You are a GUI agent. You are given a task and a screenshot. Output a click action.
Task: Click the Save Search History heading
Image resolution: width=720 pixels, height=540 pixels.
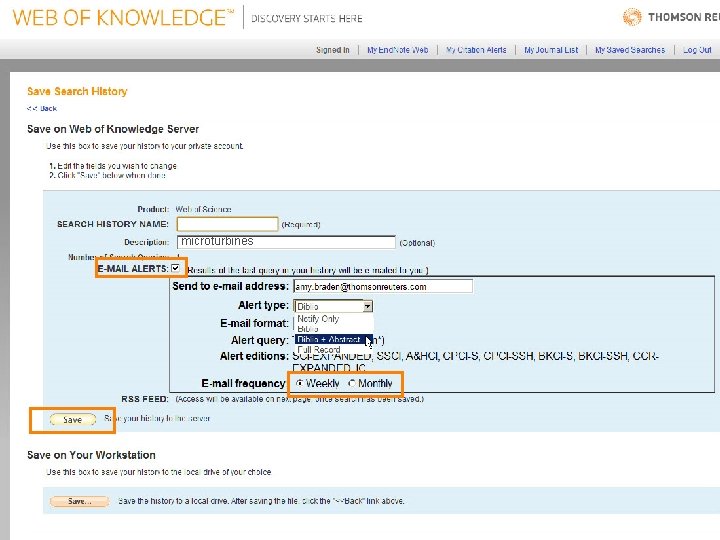click(77, 91)
